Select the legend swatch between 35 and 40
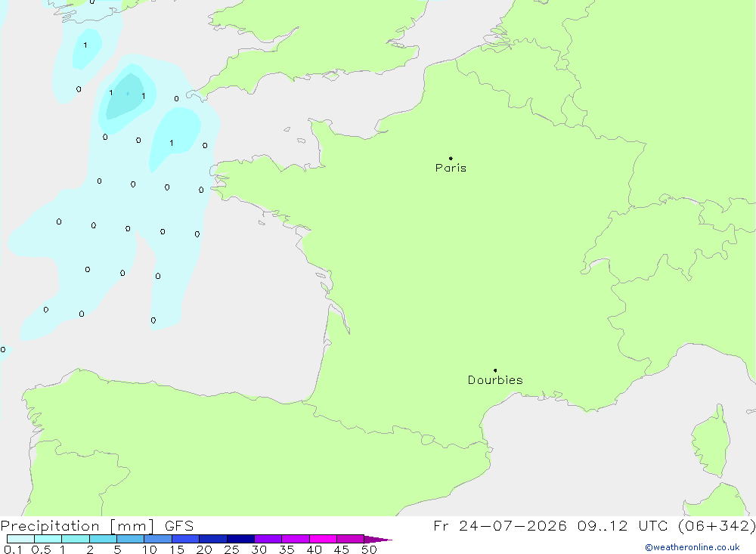The width and height of the screenshot is (756, 554). tap(296, 539)
